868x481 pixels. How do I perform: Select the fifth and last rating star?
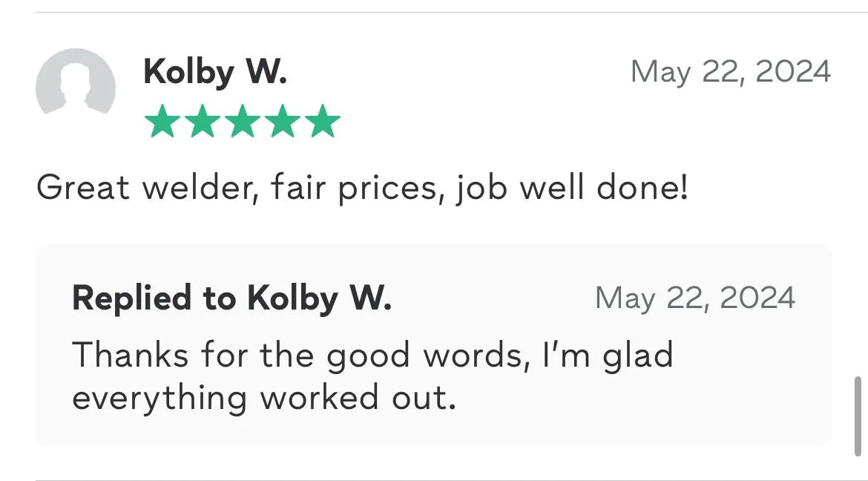(x=322, y=121)
